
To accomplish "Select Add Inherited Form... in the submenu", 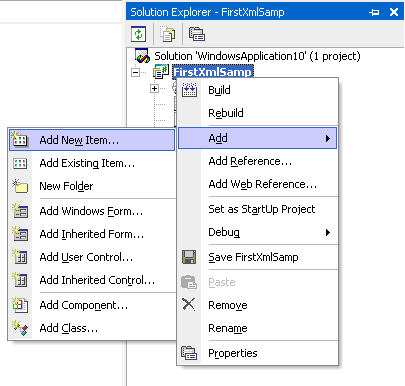I will point(92,234).
